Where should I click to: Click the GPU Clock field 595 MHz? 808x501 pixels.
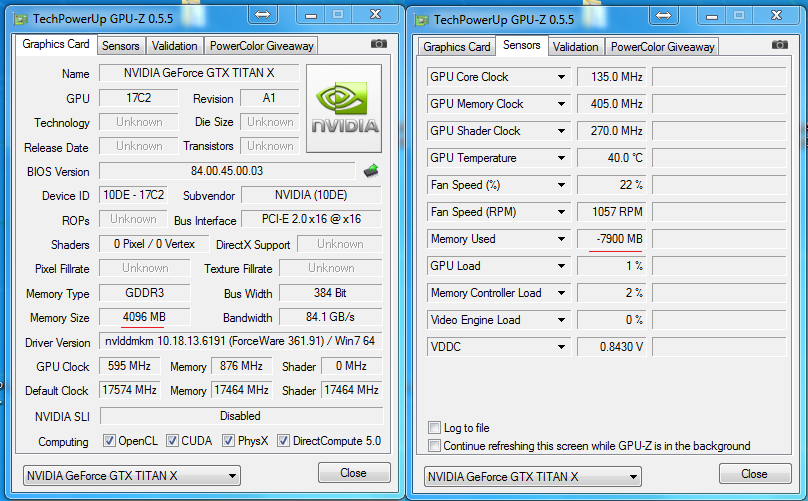[129, 366]
